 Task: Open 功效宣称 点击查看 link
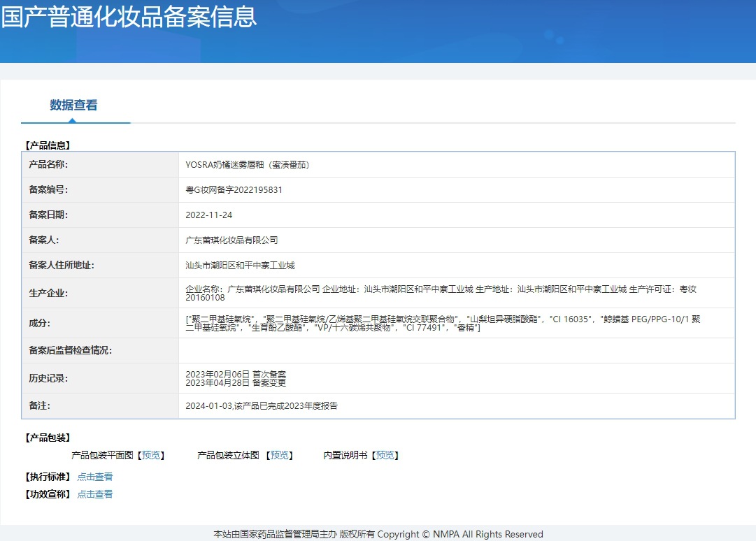coord(95,494)
